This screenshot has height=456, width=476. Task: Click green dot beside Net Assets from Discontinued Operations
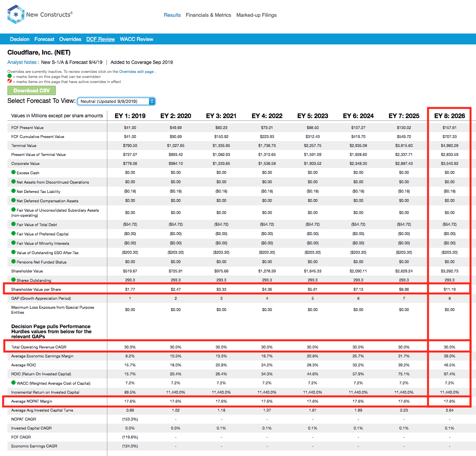pyautogui.click(x=14, y=182)
